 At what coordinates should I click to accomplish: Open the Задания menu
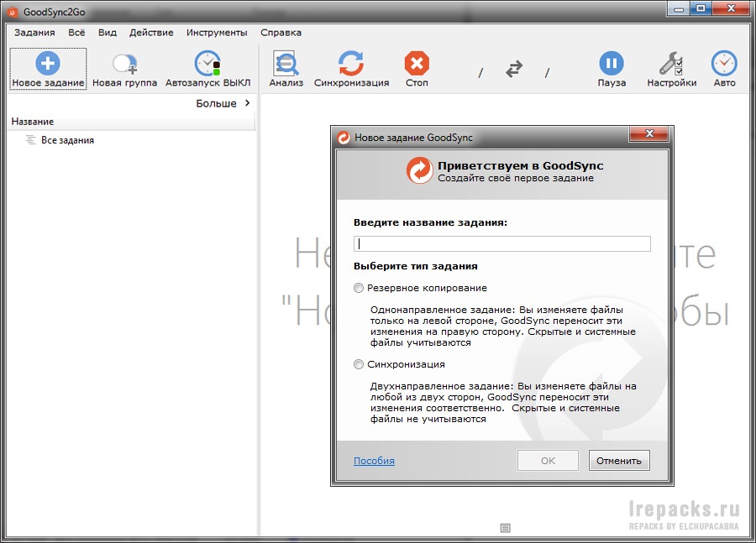(x=34, y=32)
